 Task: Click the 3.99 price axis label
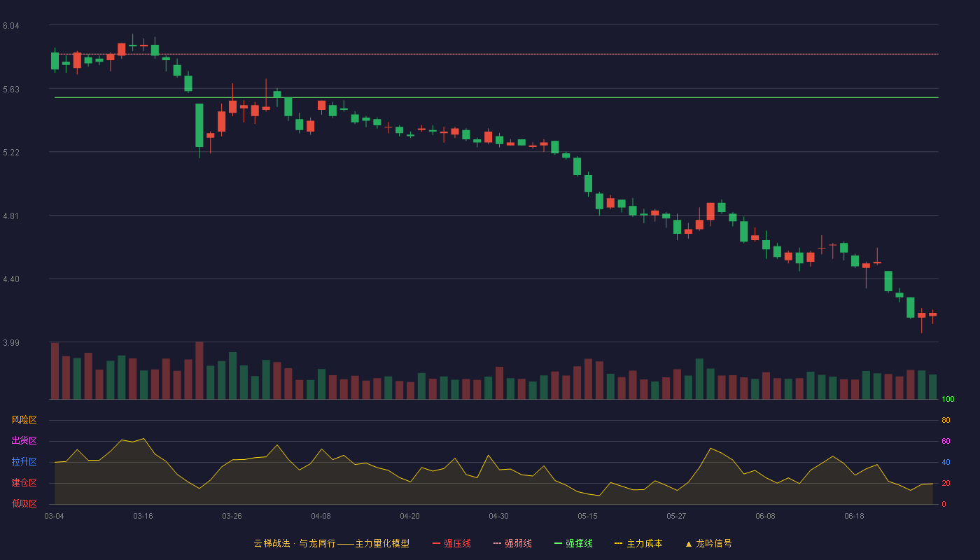11,343
